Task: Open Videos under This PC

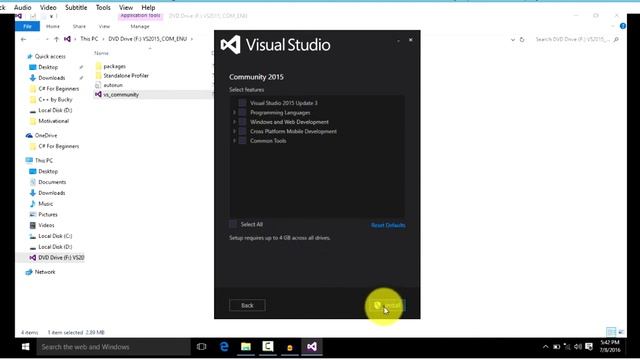Action: click(x=42, y=225)
